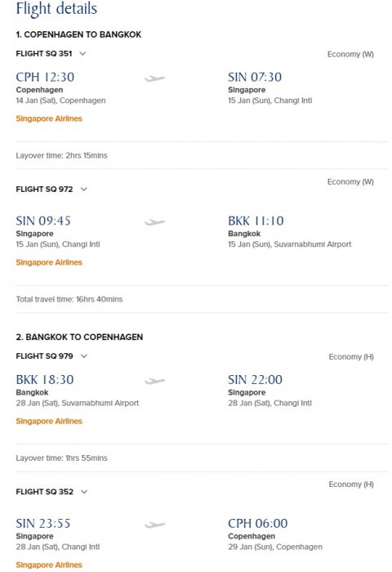Screen dimensions: 392x572
Task: Click the FLIGHT SQ 352 label
Action: (x=44, y=492)
